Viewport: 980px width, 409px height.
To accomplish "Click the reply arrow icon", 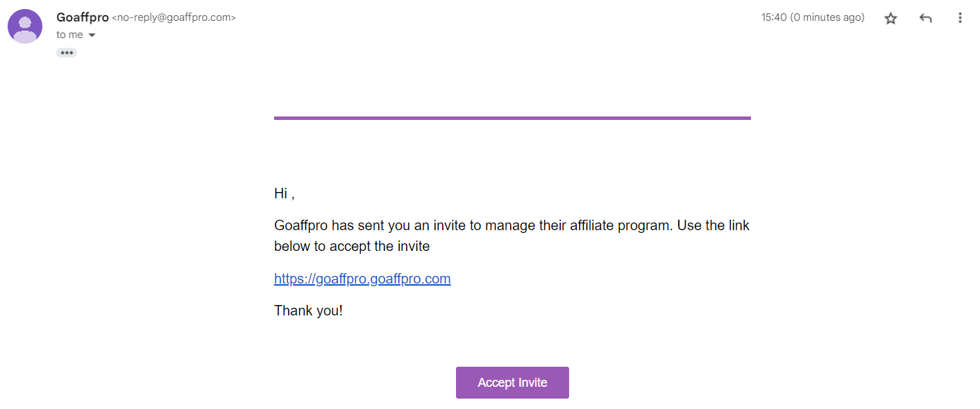I will point(925,19).
